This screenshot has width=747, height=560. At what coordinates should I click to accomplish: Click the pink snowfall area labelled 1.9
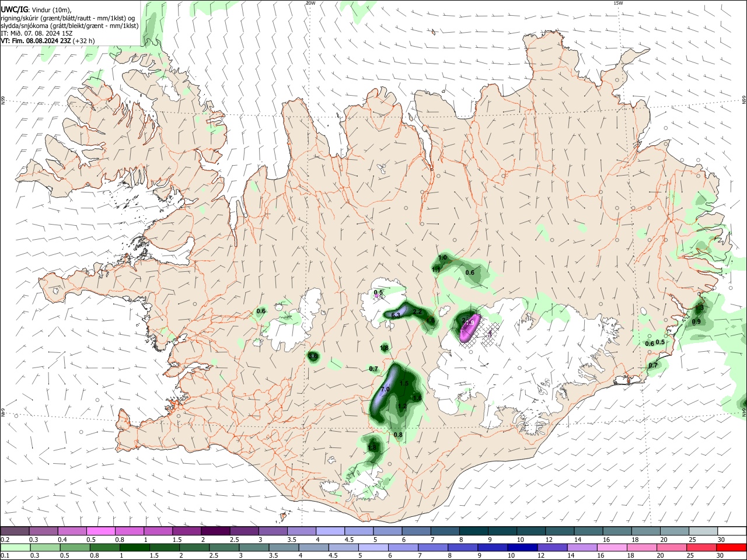[469, 328]
